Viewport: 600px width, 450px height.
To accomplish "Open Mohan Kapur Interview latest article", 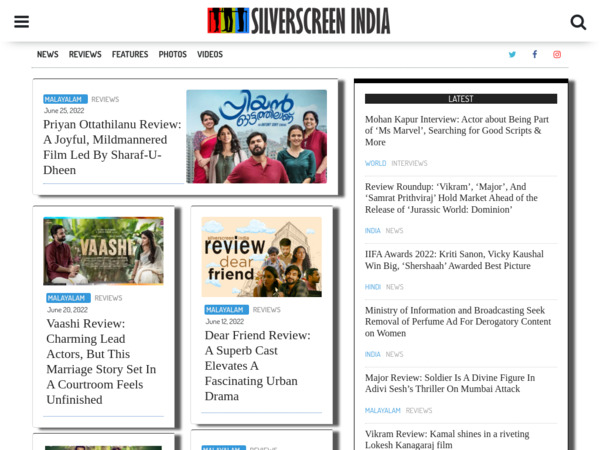I will point(457,130).
